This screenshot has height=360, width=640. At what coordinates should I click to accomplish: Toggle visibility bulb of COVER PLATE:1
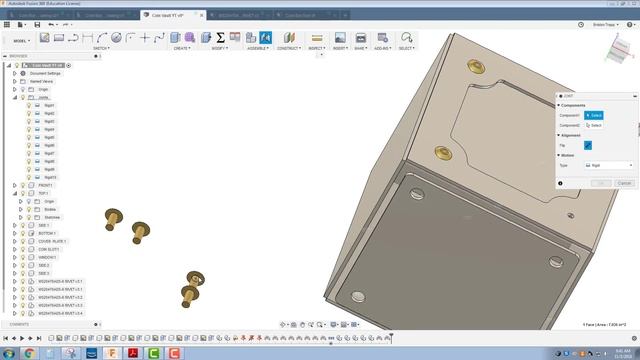[23, 241]
